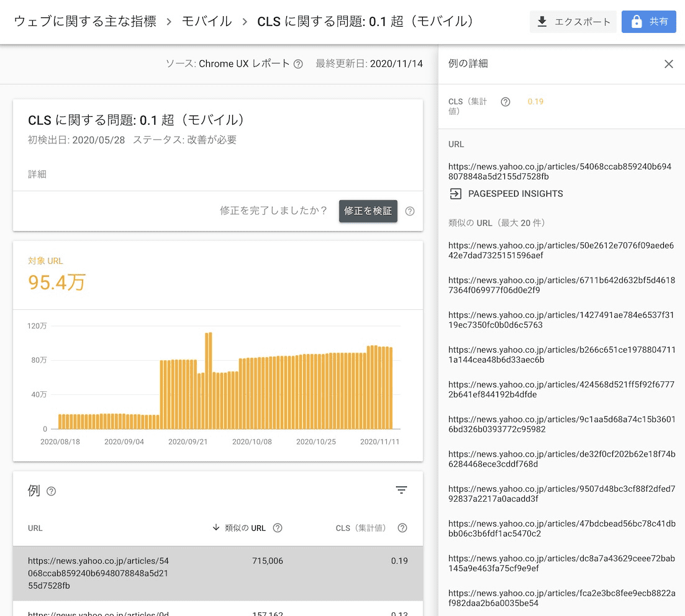Screen dimensions: 685x616
Task: Close the 例の詳細 side panel
Action: pos(669,63)
